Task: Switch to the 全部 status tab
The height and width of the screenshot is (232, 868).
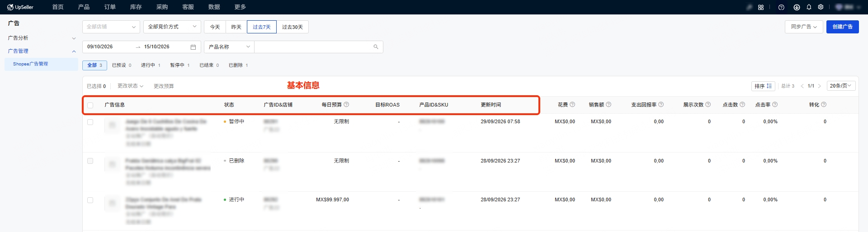Action: click(94, 65)
